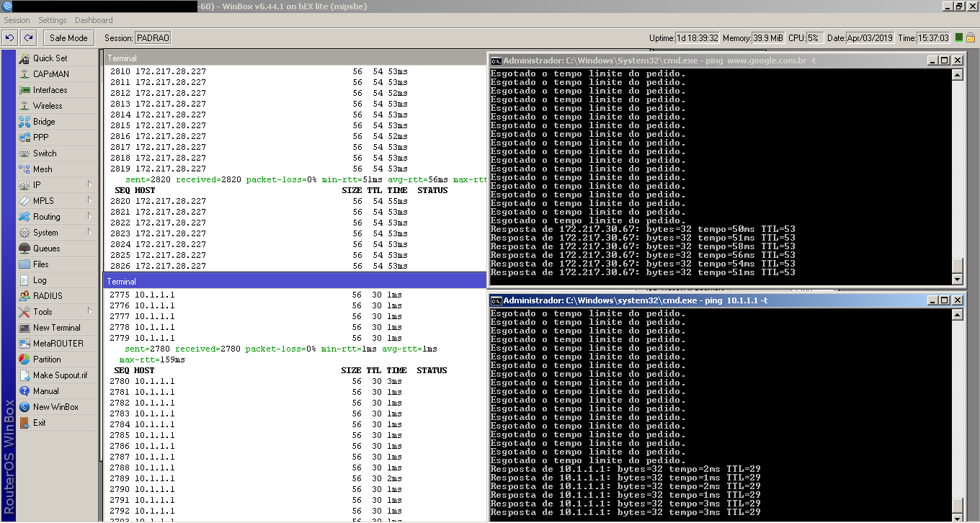This screenshot has height=523, width=980.
Task: Click the Session field showing PADRAO
Action: pyautogui.click(x=153, y=37)
